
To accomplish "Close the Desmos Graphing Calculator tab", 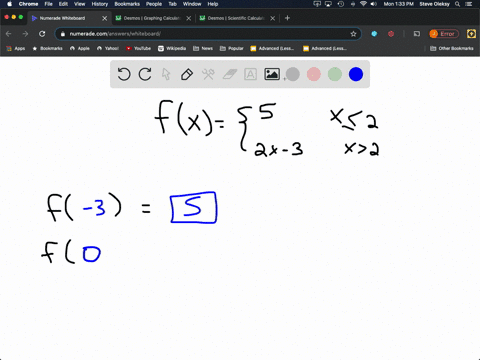I will click(x=189, y=18).
